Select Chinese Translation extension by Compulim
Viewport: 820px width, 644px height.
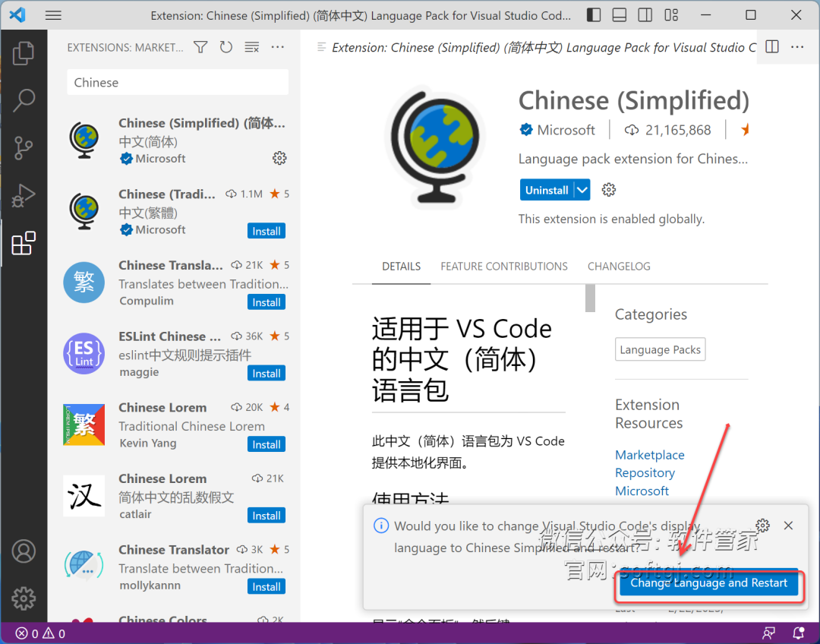[175, 283]
